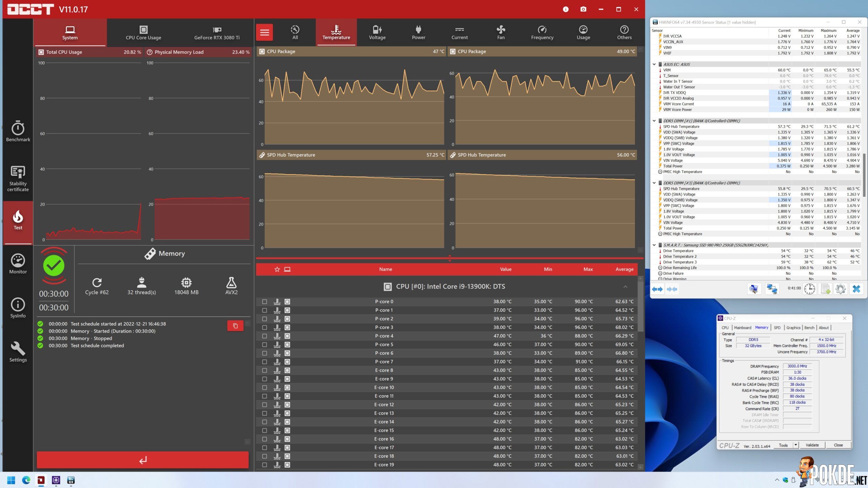Collapse DDR5 DIMM [#3] sensor group
The image size is (868, 488).
[654, 183]
